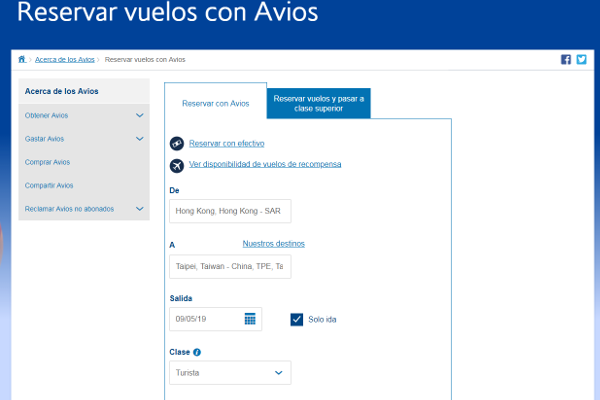The width and height of the screenshot is (600, 400).
Task: Click the Acerca de los Avios sidebar heading
Action: pos(62,91)
